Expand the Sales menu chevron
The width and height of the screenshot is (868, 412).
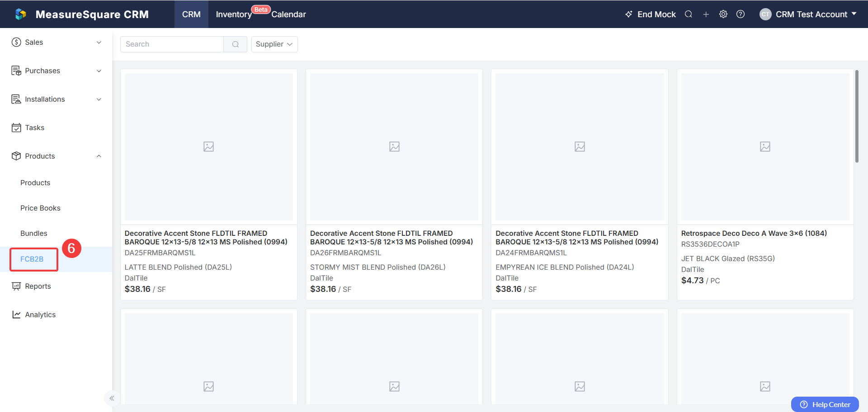pos(99,42)
